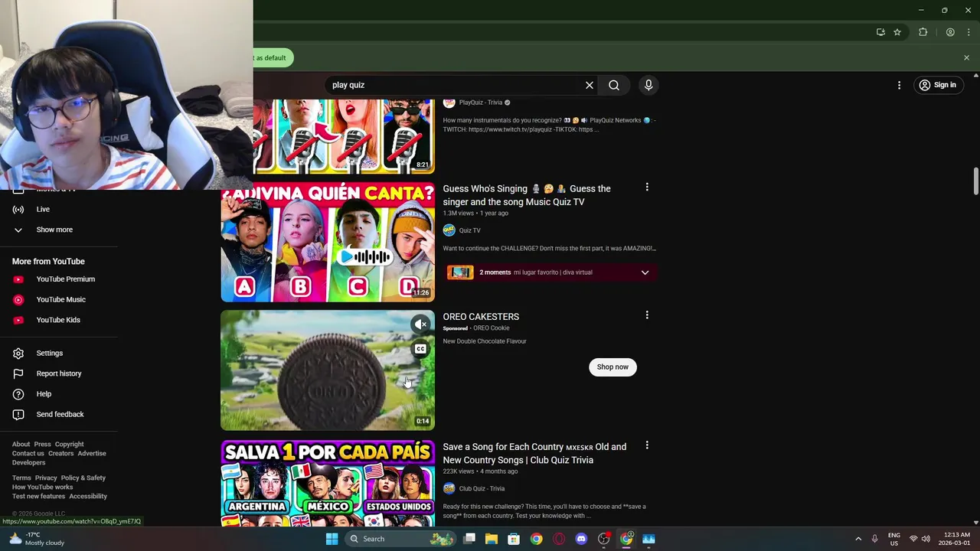Open Send feedback in the sidebar
The width and height of the screenshot is (980, 551).
click(x=60, y=414)
